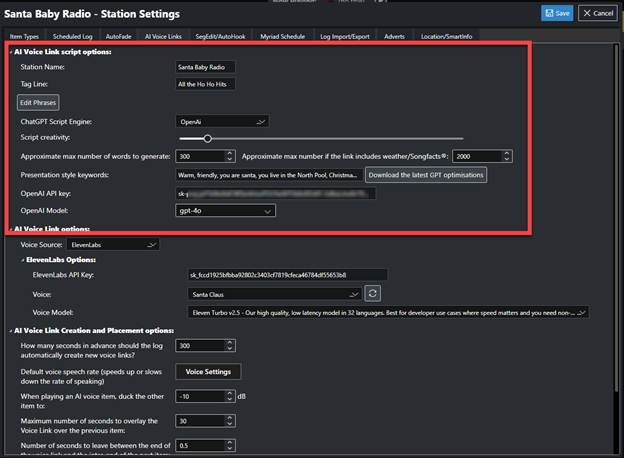The image size is (624, 458).
Task: Click the Script creativity slider track
Action: 321,138
